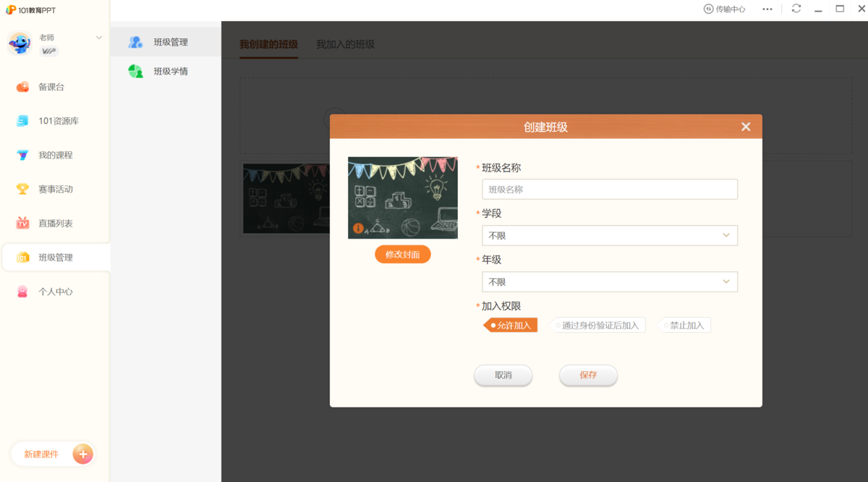Click the orange info icon on the cover
The height and width of the screenshot is (482, 868).
coord(358,228)
